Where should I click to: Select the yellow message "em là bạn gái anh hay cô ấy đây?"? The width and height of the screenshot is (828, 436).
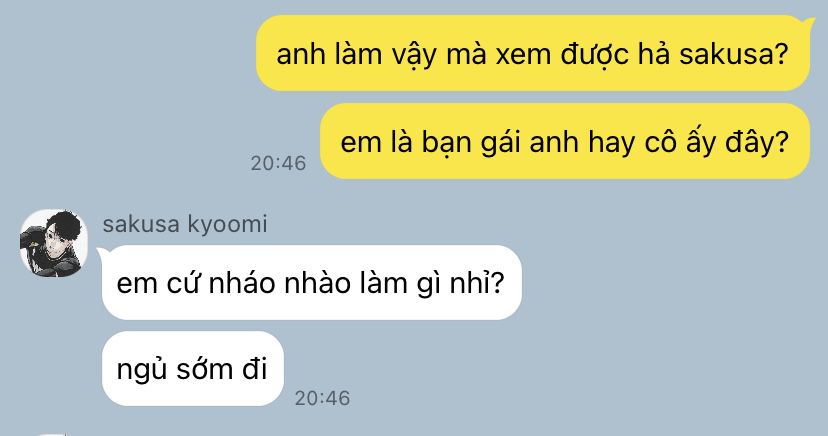point(565,141)
